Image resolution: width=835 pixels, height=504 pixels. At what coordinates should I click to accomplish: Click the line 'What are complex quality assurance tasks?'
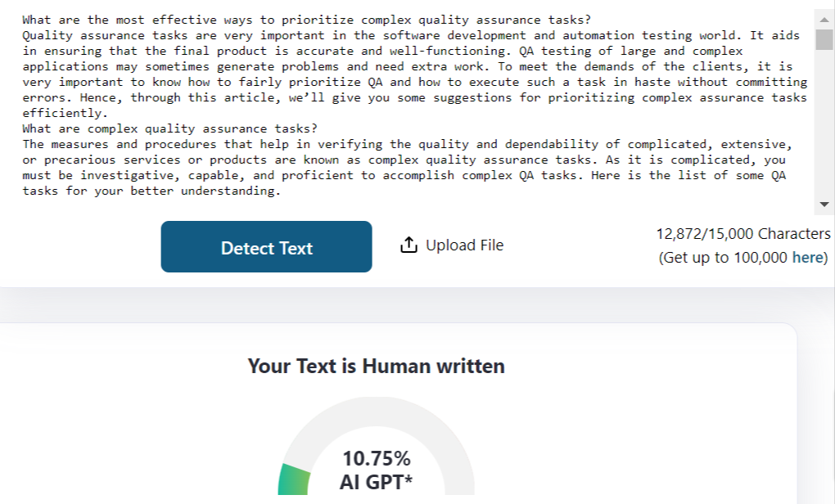point(169,128)
